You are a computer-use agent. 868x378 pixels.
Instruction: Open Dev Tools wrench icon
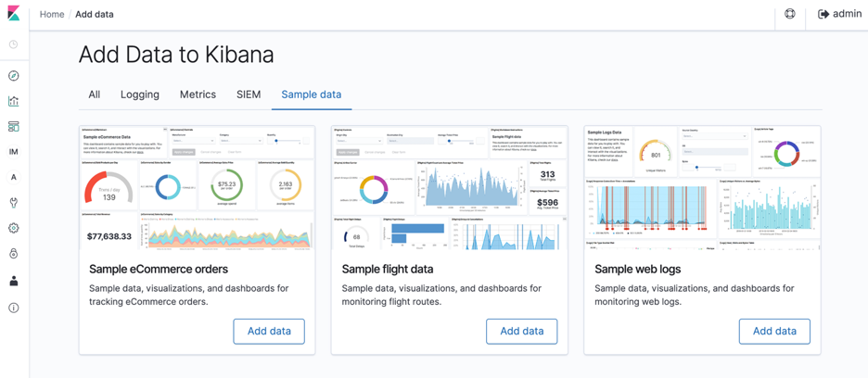pos(14,203)
